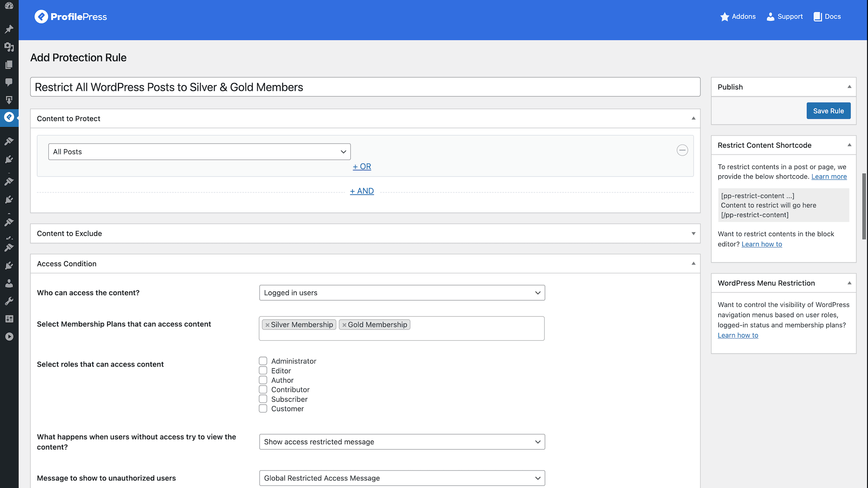
Task: Select the Posts pin icon in sidebar
Action: click(x=9, y=29)
